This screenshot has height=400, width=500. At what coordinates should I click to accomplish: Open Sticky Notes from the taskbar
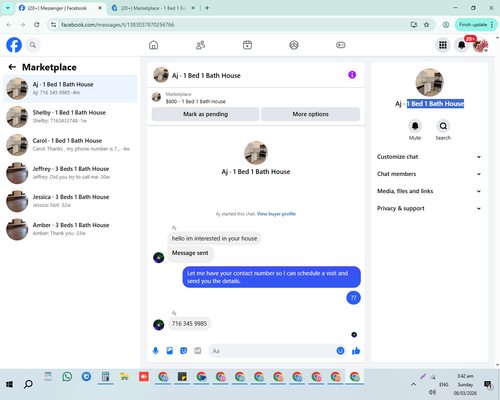point(182,377)
